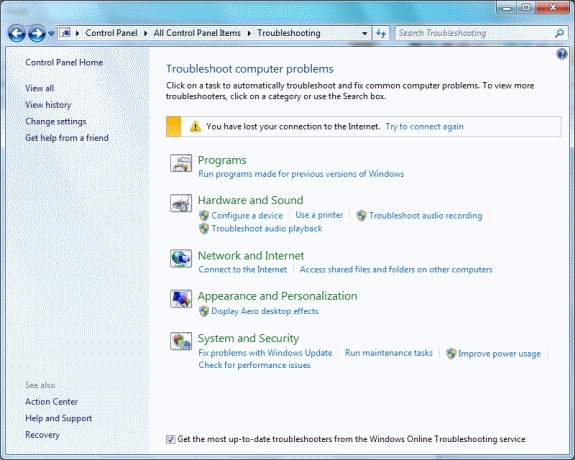The width and height of the screenshot is (575, 460).
Task: Open Check for performance issues
Action: 254,365
